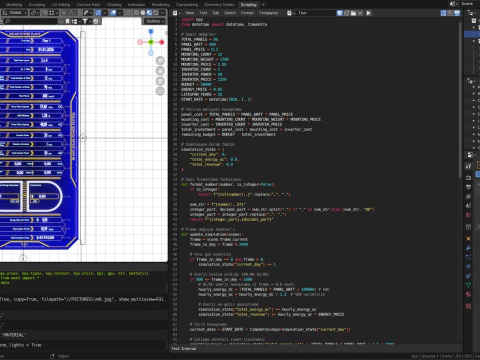This screenshot has width=480, height=360.
Task: Open the Edit menu in text editor
Action: [x=216, y=13]
